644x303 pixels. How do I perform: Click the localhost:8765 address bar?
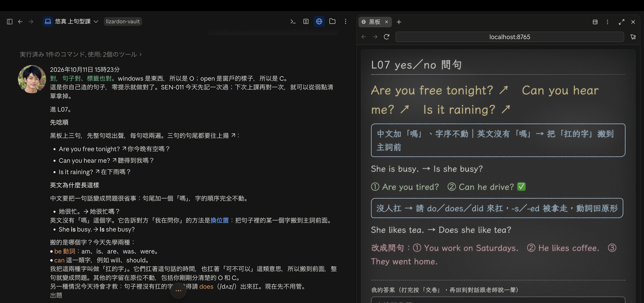pos(510,37)
